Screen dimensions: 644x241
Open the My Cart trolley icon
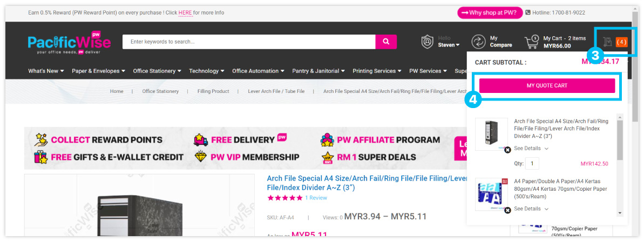(x=532, y=42)
